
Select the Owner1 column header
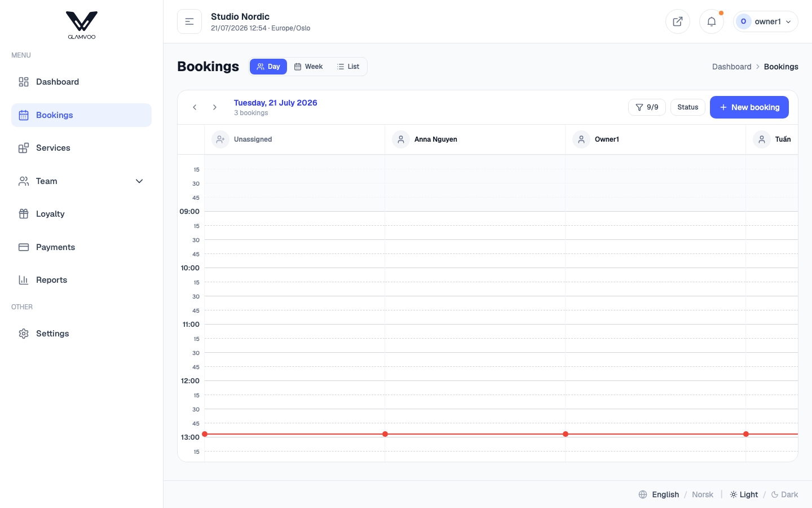pos(656,139)
